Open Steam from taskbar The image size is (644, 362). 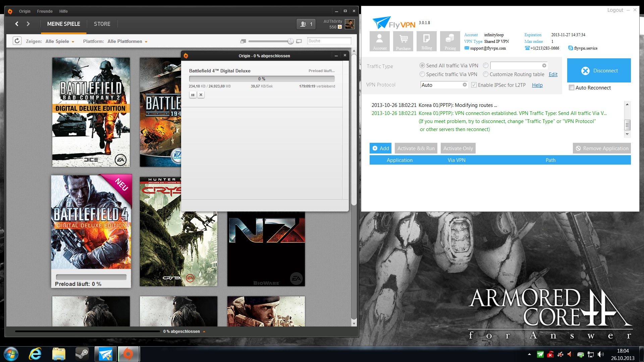click(x=82, y=354)
